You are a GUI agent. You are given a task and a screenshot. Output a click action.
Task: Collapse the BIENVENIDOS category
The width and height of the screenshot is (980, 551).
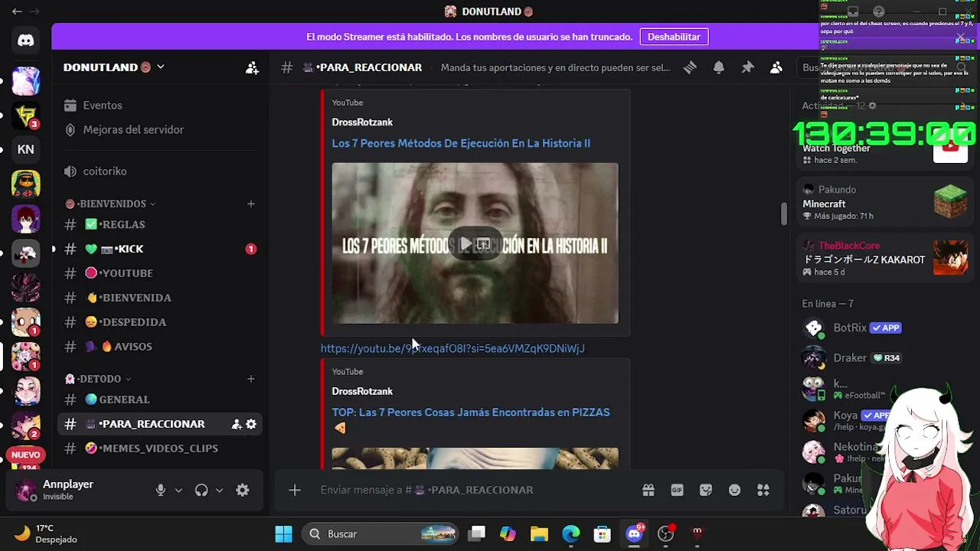click(110, 204)
